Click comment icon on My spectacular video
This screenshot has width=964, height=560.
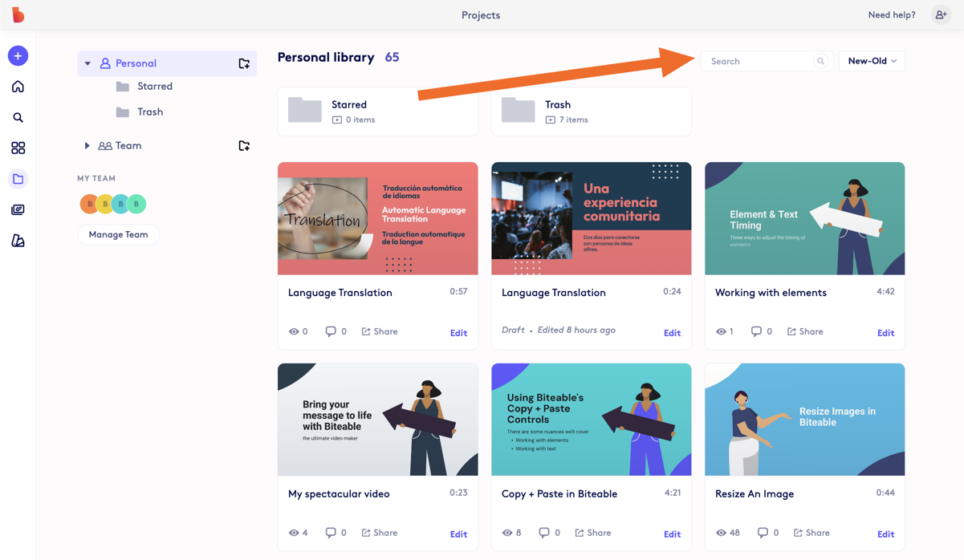[x=331, y=533]
